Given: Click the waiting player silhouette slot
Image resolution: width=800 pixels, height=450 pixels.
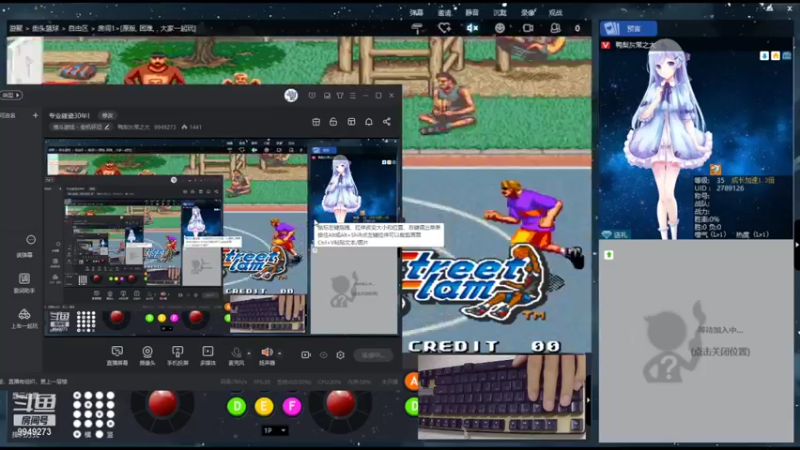Looking at the screenshot, I should (696, 342).
